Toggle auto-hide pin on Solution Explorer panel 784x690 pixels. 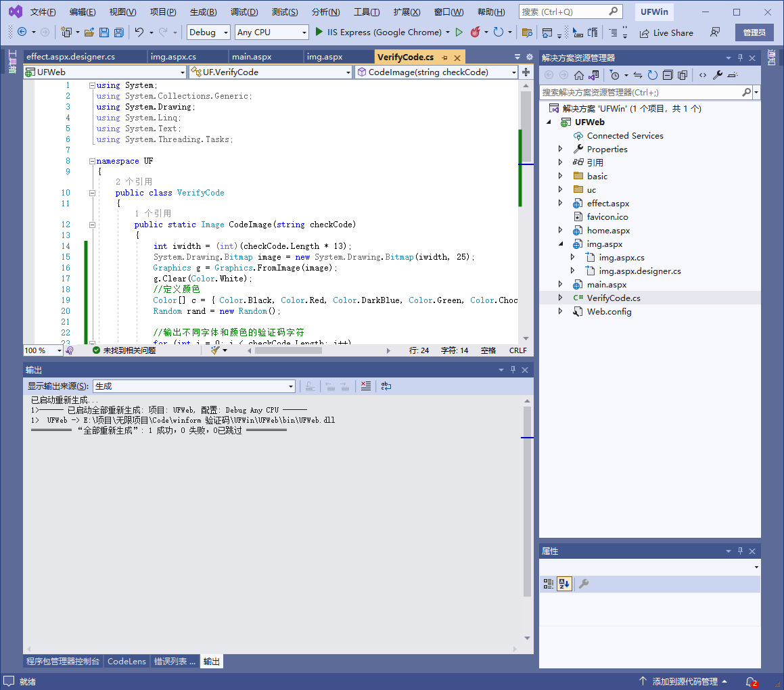(x=741, y=57)
